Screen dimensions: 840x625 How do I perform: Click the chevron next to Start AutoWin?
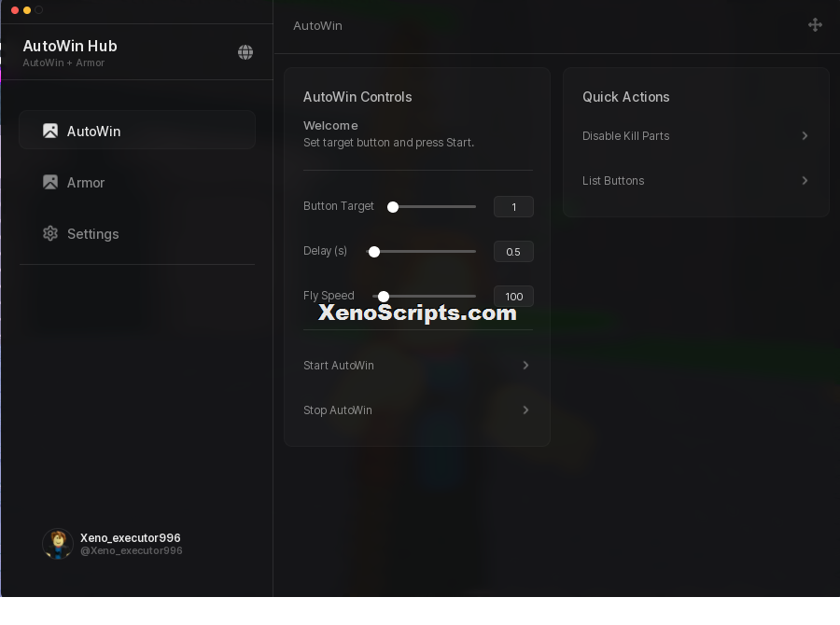(525, 366)
